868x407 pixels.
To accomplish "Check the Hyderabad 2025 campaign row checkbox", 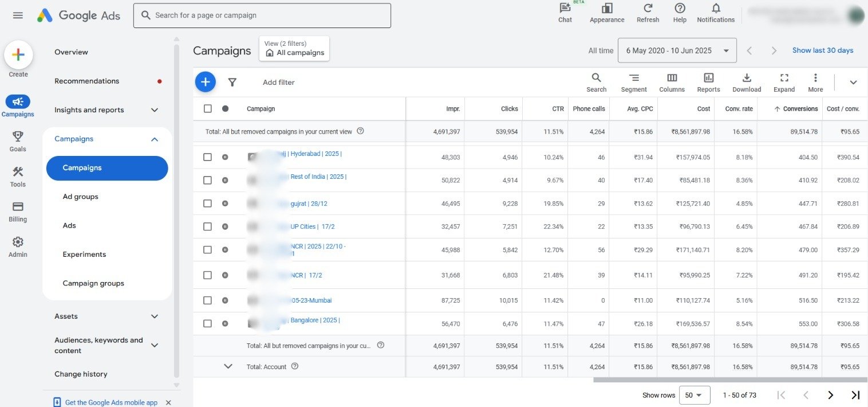I will tap(207, 157).
